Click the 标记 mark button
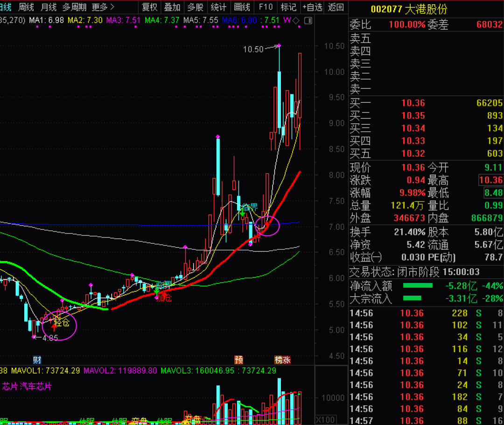Viewport: 504px width, 425px height. click(288, 7)
